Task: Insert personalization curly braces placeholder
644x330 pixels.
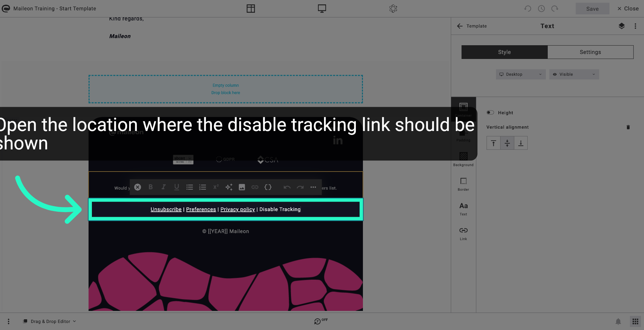Action: [x=268, y=187]
